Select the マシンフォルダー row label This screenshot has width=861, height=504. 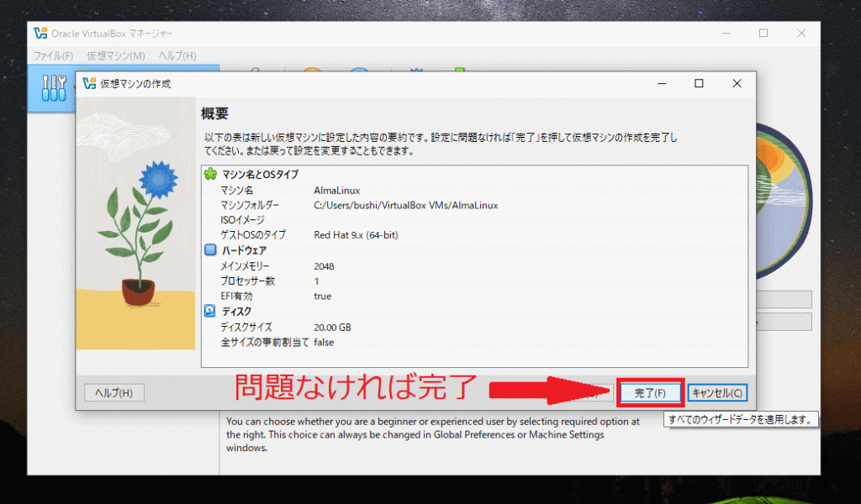pyautogui.click(x=250, y=205)
